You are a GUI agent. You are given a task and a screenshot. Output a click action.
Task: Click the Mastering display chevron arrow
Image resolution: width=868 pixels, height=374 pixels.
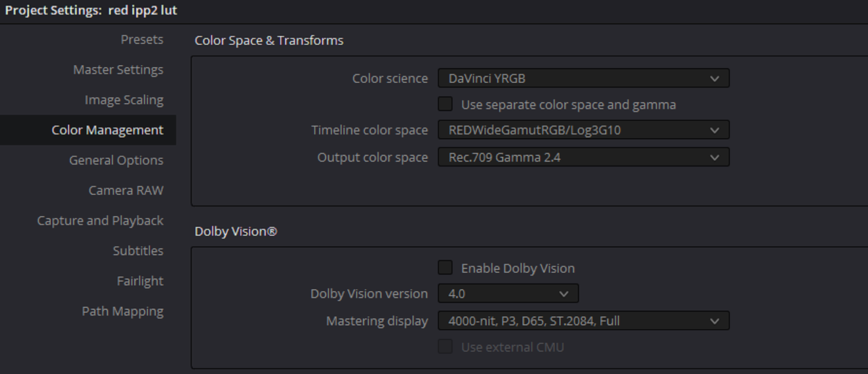tap(714, 320)
